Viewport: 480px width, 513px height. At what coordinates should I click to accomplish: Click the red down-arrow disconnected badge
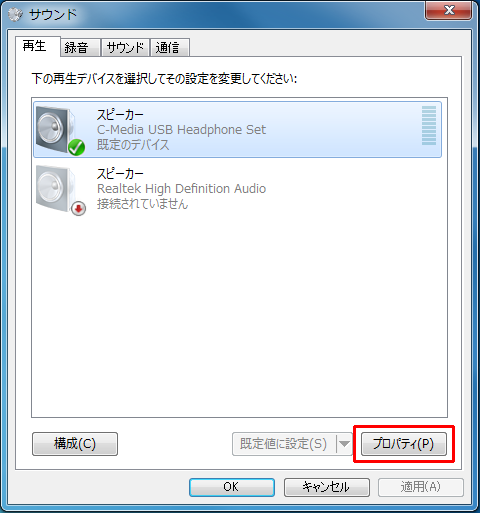79,209
